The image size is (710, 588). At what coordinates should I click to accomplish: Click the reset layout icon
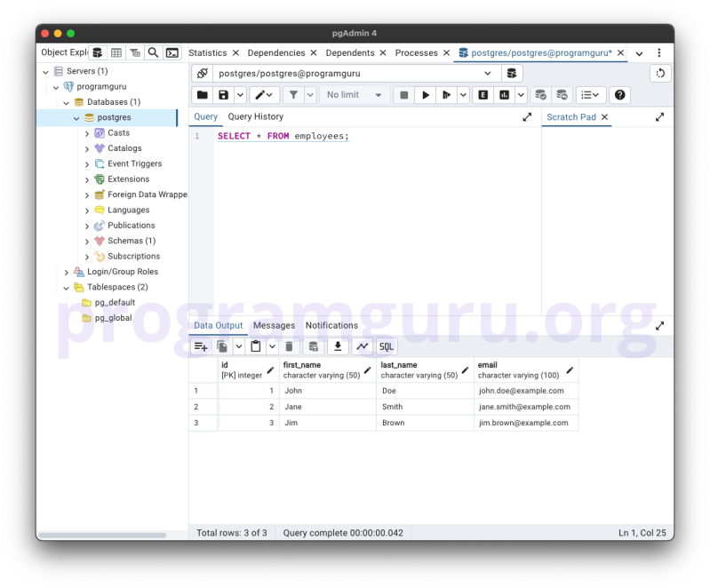tap(660, 73)
